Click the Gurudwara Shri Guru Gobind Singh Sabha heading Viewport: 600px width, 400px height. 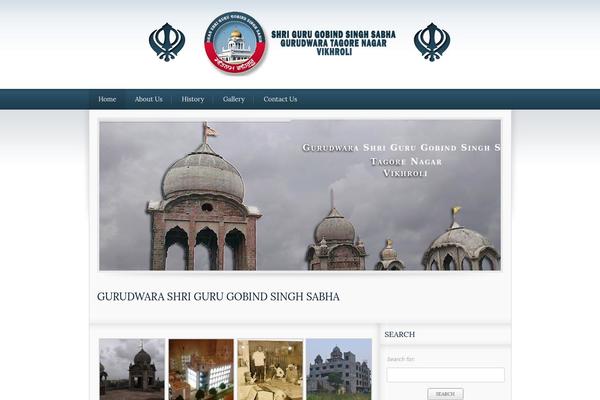click(218, 297)
